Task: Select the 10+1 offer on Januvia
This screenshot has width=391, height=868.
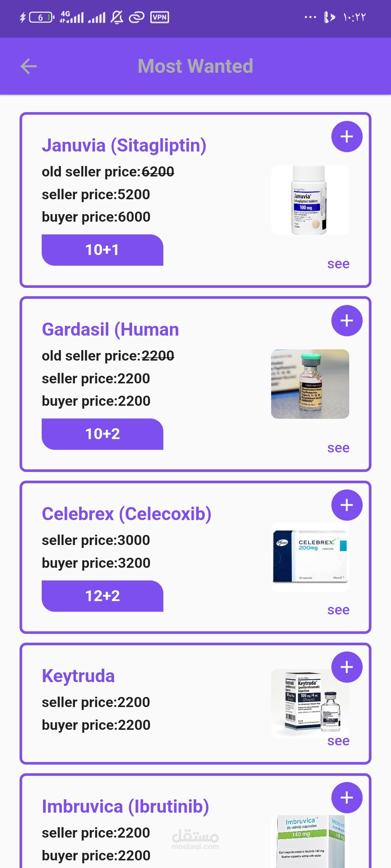Action: pyautogui.click(x=102, y=250)
